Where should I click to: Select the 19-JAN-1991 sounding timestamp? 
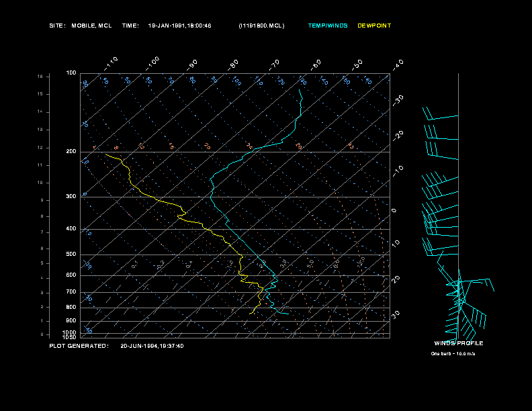(179, 26)
